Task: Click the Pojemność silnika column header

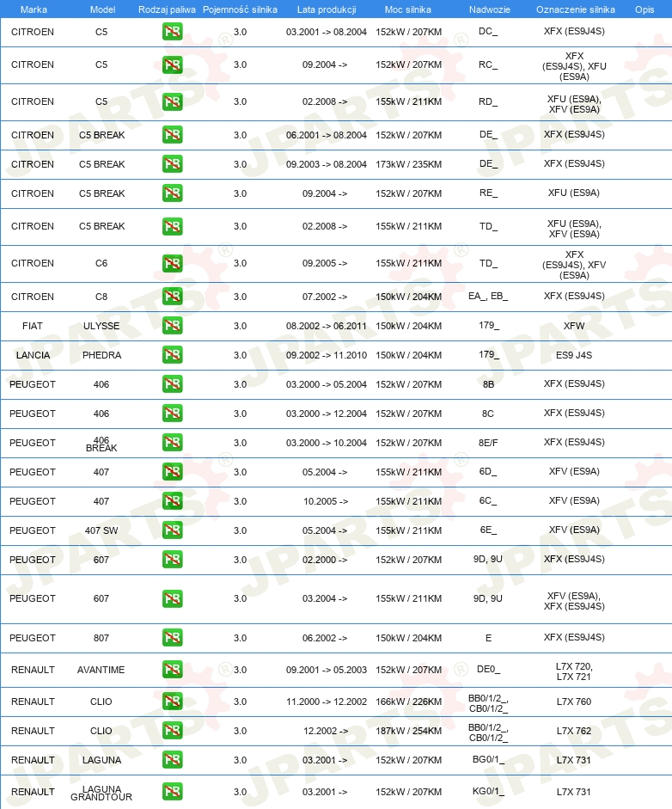Action: pos(240,9)
